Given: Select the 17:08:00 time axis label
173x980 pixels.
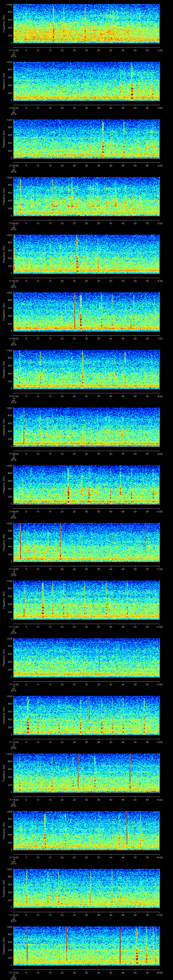Looking at the screenshot, I should point(13,454).
